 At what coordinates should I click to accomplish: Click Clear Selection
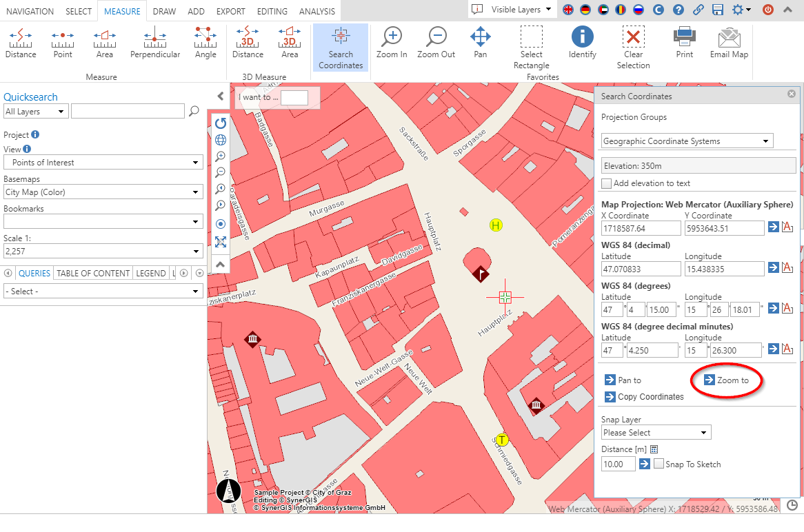tap(633, 43)
